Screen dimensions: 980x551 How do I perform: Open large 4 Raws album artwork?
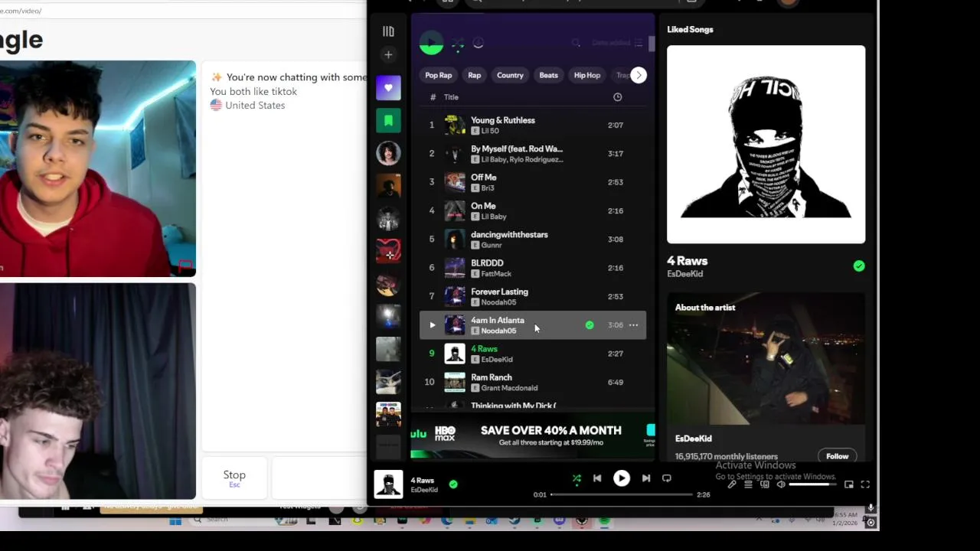(x=766, y=145)
